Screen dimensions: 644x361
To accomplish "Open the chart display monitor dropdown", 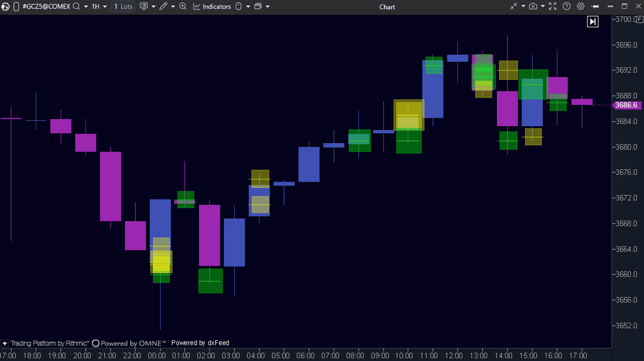I will (146, 7).
